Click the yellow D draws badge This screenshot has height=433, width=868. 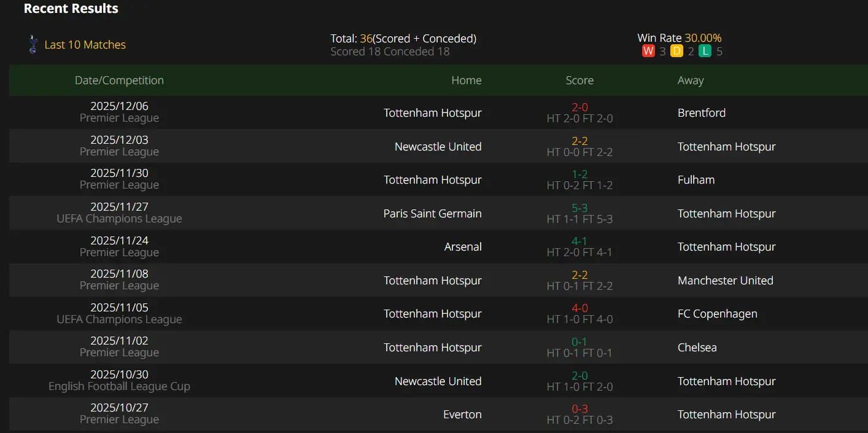click(x=676, y=52)
